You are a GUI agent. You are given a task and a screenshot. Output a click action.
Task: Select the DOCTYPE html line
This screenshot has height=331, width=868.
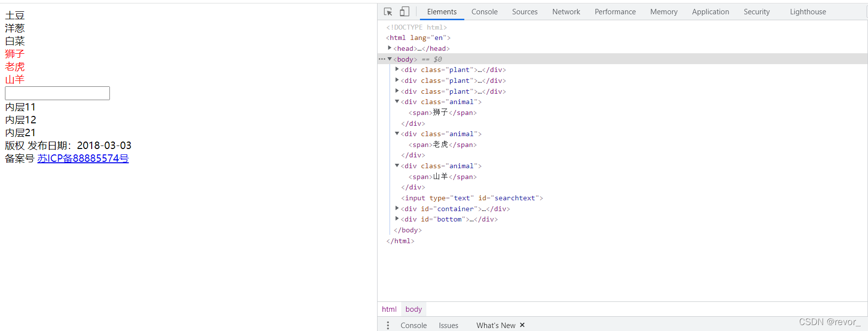[x=417, y=27]
